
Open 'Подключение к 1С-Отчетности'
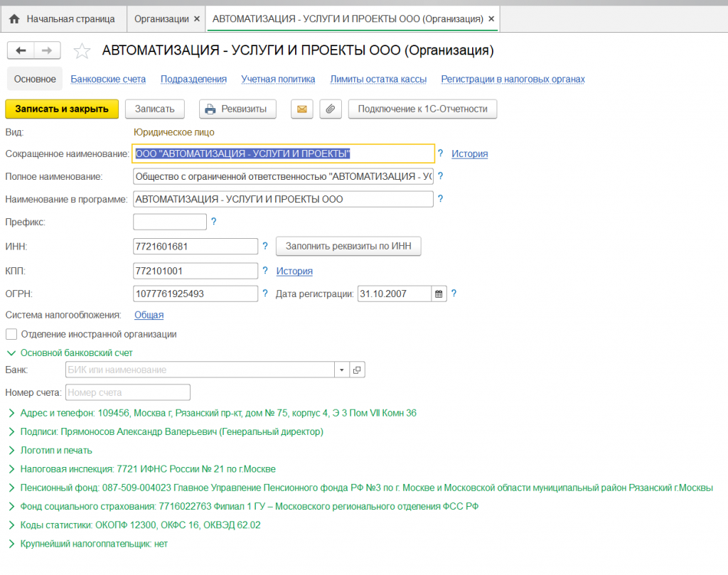pyautogui.click(x=422, y=109)
